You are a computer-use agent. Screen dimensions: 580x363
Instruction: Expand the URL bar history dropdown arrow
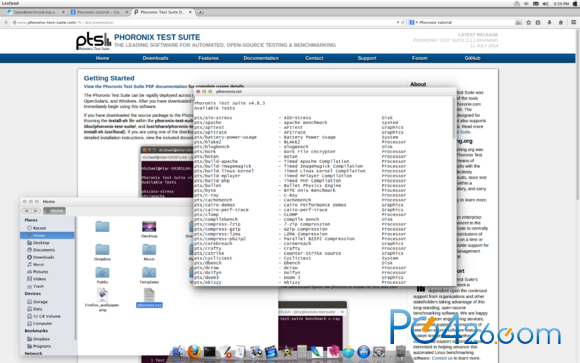[398, 23]
